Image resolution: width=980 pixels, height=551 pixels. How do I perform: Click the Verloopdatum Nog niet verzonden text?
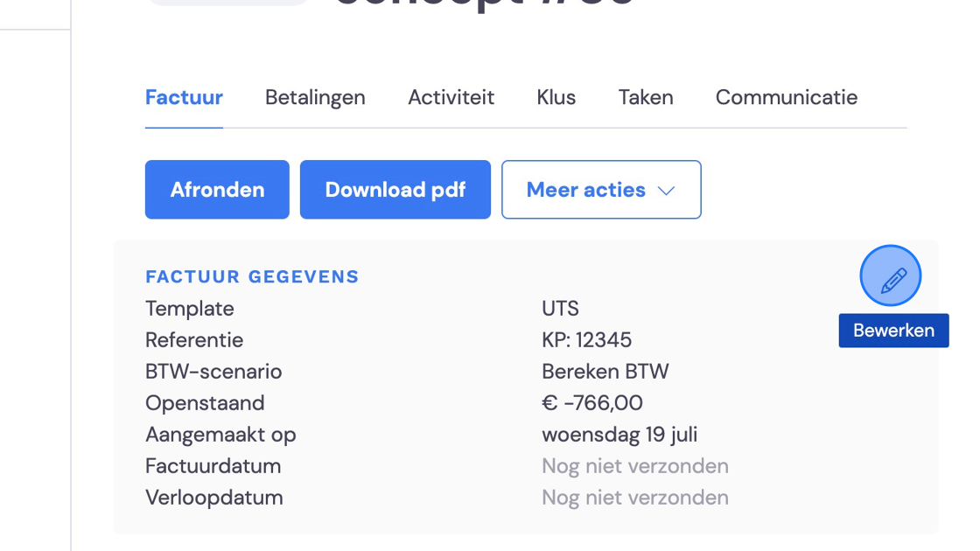[x=635, y=498]
